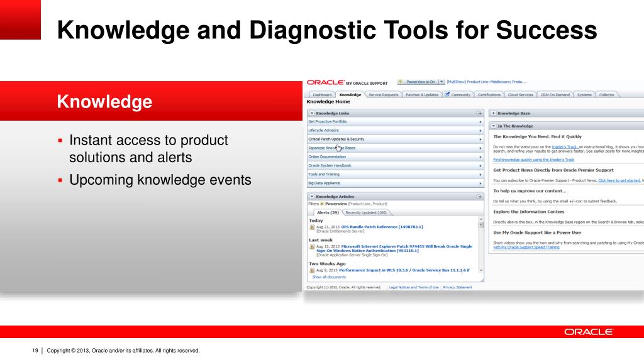Open the Knowledge Articles panel options icon
644x362 pixels.
pyautogui.click(x=479, y=197)
